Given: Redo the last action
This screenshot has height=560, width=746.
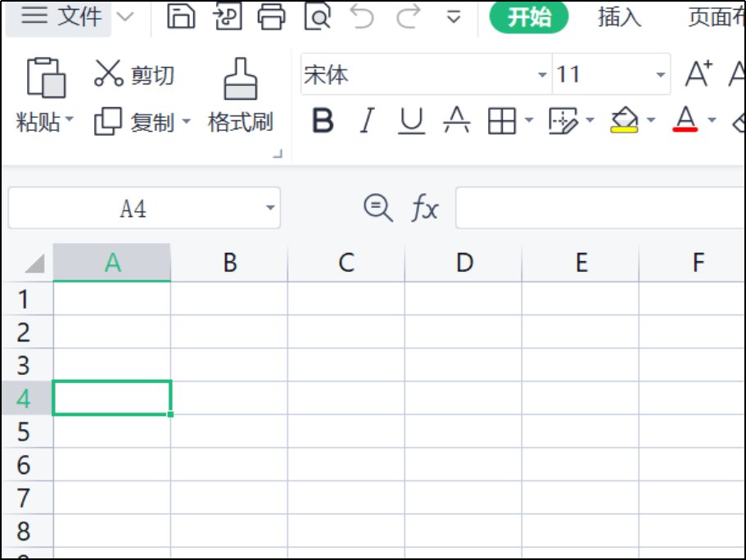Looking at the screenshot, I should pos(407,16).
